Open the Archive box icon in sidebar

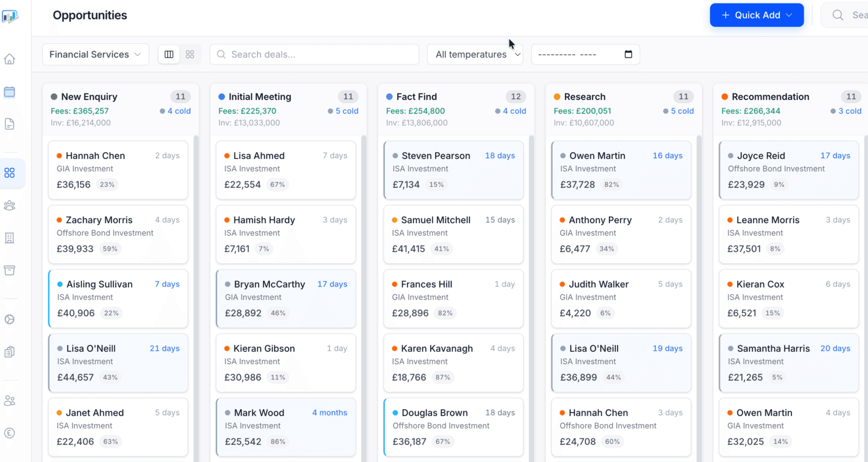pos(9,270)
